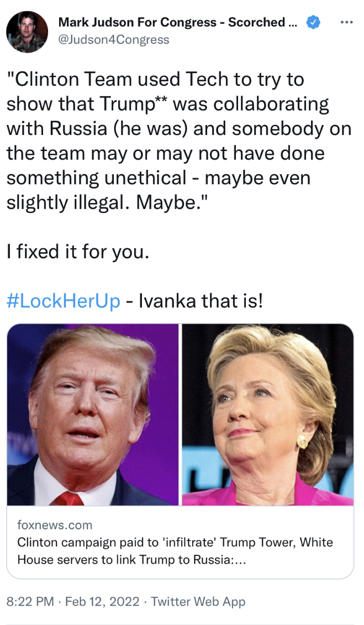Viewport: 364px width, 625px height.
Task: Click the link card's second headline line
Action: (132, 560)
